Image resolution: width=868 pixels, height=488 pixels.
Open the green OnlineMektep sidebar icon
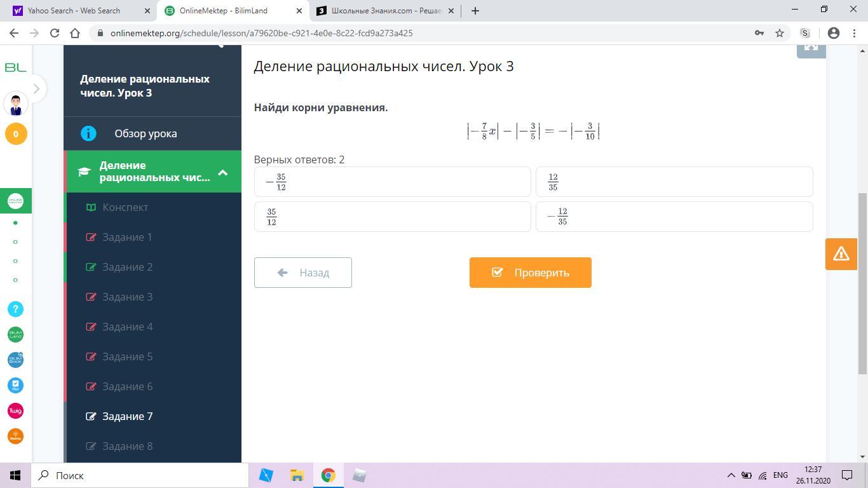[x=15, y=201]
